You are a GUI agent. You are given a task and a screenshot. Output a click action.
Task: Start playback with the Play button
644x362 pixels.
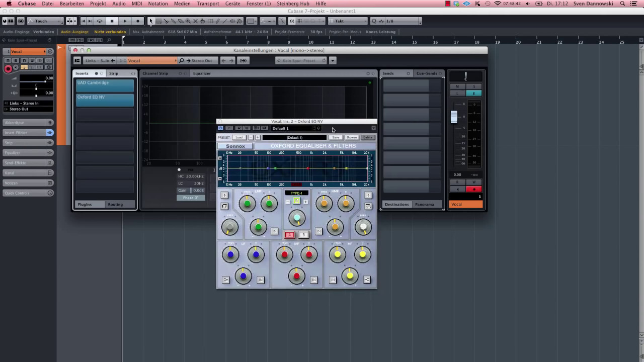pos(125,21)
